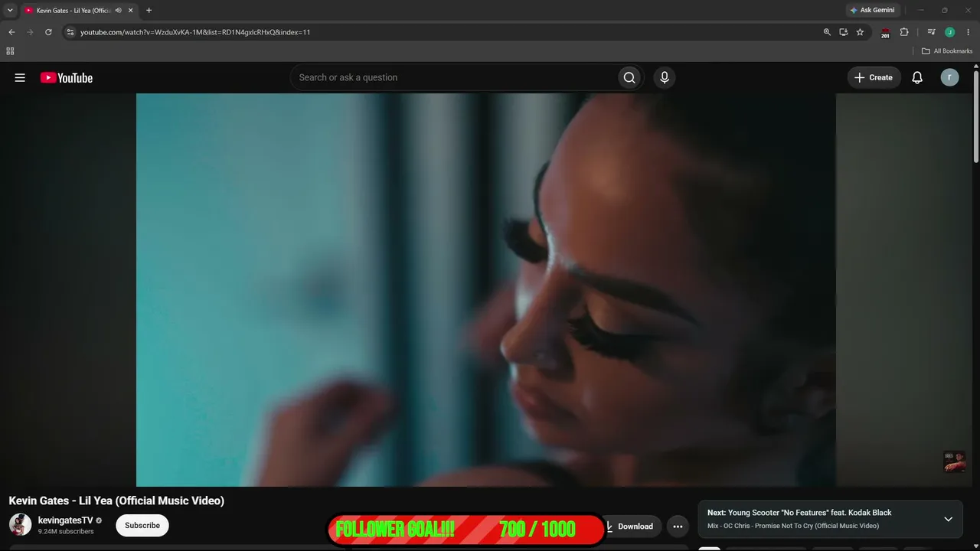The image size is (980, 551).
Task: Subscribe to kevingatesTV
Action: tap(142, 526)
